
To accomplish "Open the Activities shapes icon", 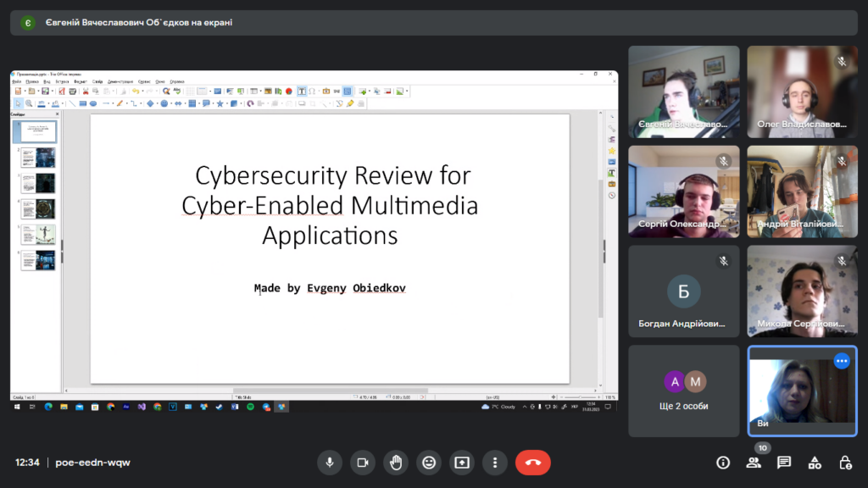I will click(815, 463).
